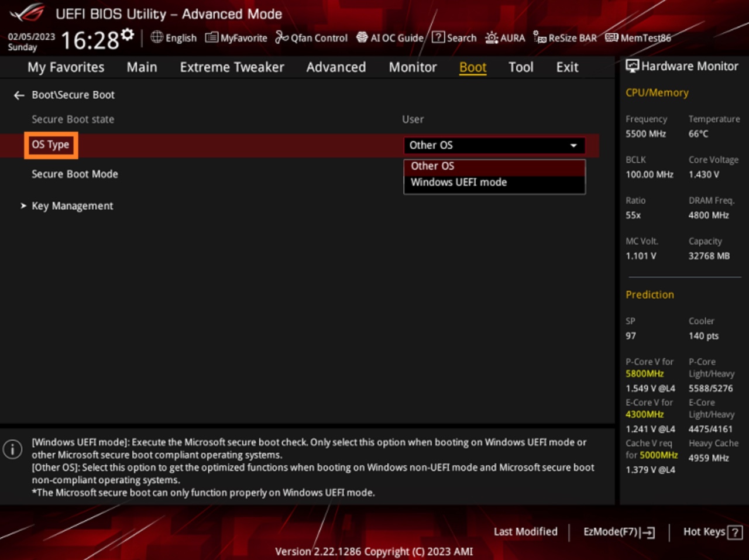The width and height of the screenshot is (749, 560).
Task: Click the EzMode exit arrow icon
Action: tap(648, 532)
